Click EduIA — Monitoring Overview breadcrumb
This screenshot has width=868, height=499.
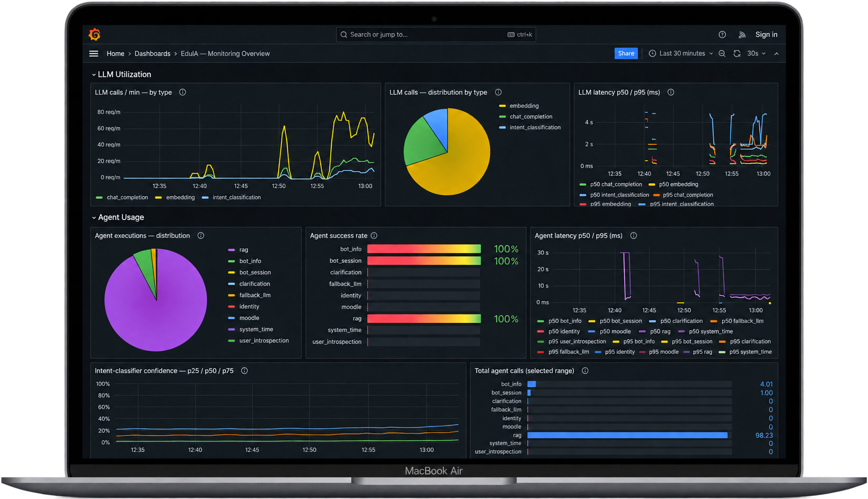(225, 54)
